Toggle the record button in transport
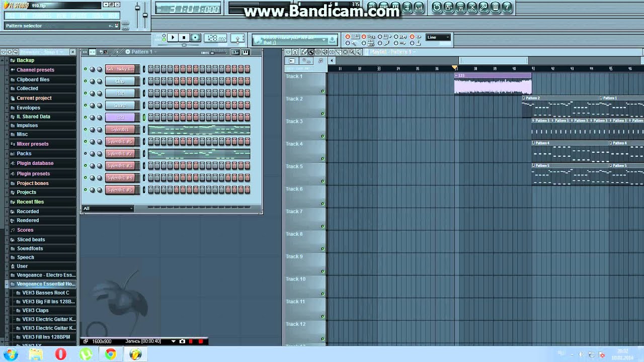The image size is (644, 362). point(196,38)
